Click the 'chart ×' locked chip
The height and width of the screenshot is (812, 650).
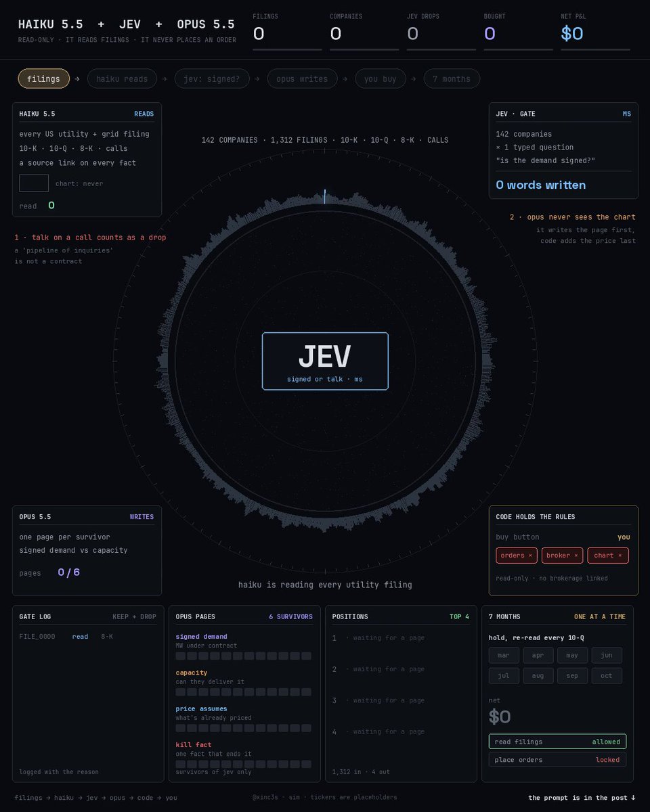pos(608,556)
